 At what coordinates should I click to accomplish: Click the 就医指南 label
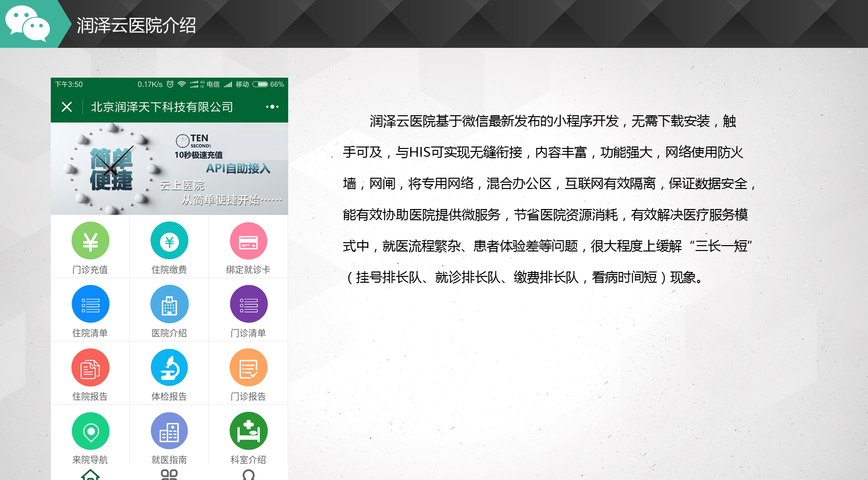169,460
